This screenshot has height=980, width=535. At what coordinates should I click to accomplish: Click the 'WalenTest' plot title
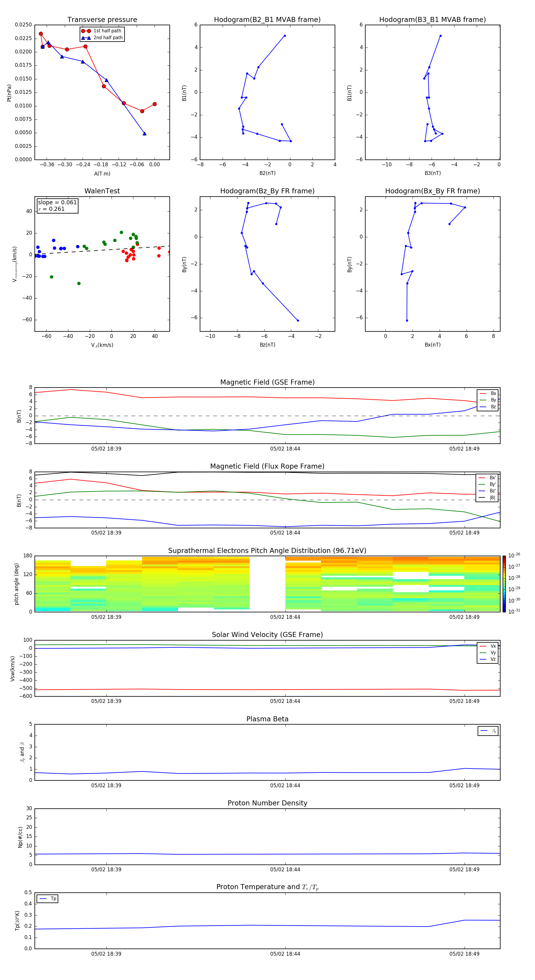click(102, 191)
